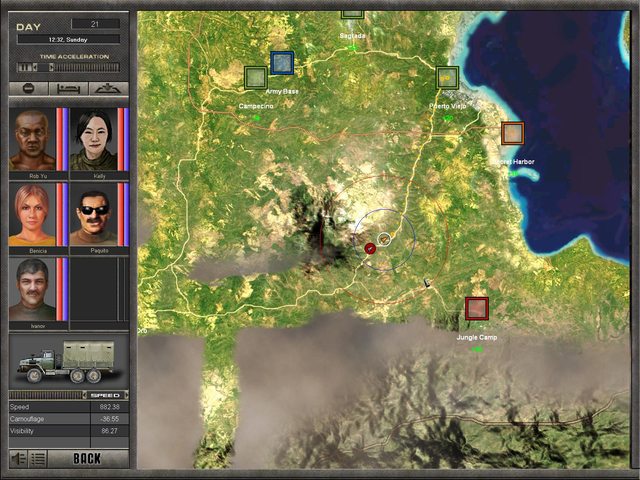This screenshot has width=640, height=480.
Task: Decrease time acceleration with left arrow
Action: (35, 67)
